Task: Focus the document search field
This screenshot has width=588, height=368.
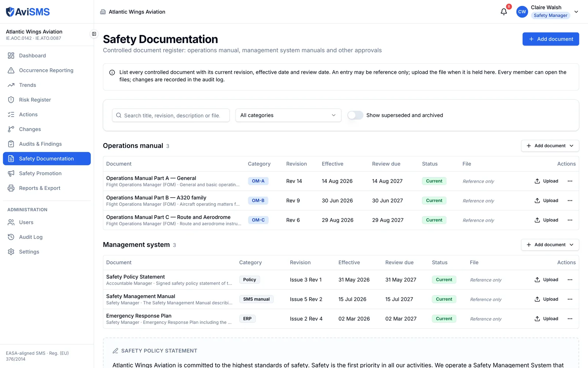Action: coord(171,115)
